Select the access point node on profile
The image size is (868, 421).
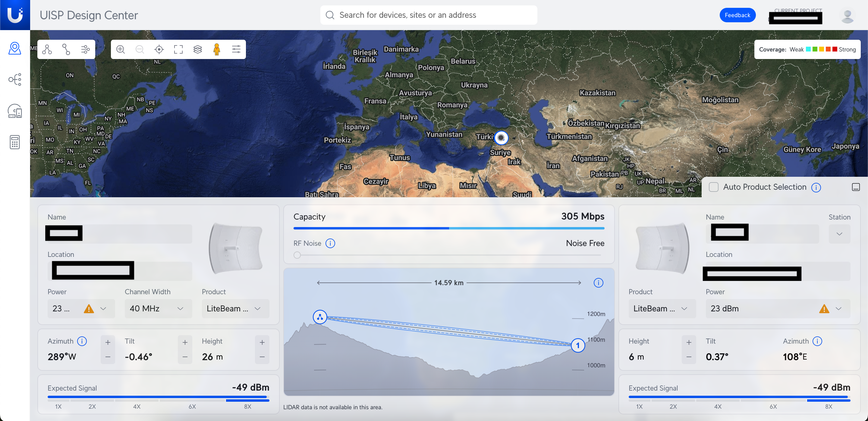click(320, 317)
